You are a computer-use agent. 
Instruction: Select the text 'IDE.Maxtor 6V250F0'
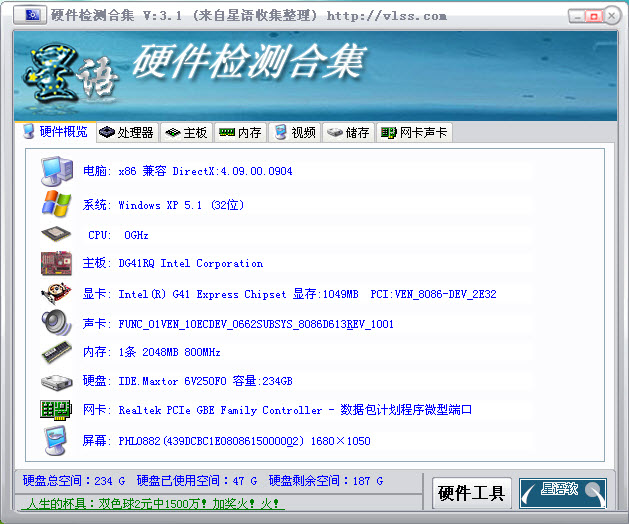tap(172, 381)
